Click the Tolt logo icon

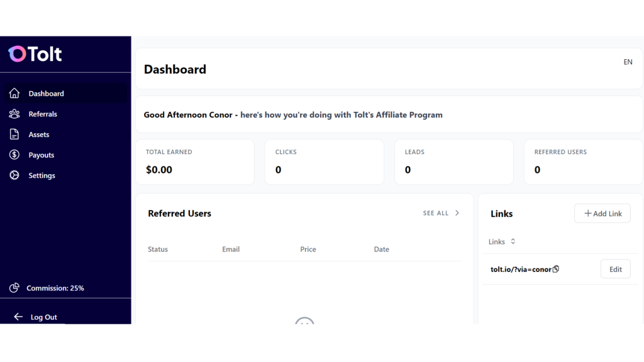(17, 54)
